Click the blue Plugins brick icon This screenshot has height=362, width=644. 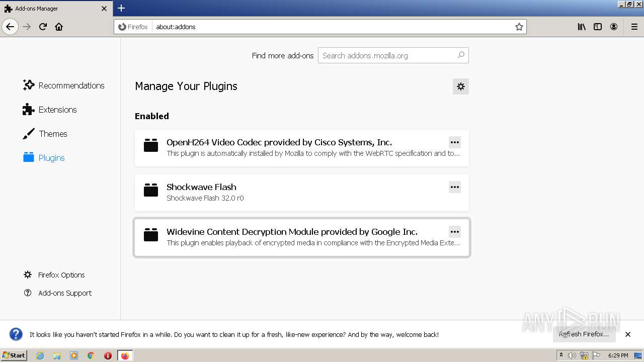click(29, 158)
